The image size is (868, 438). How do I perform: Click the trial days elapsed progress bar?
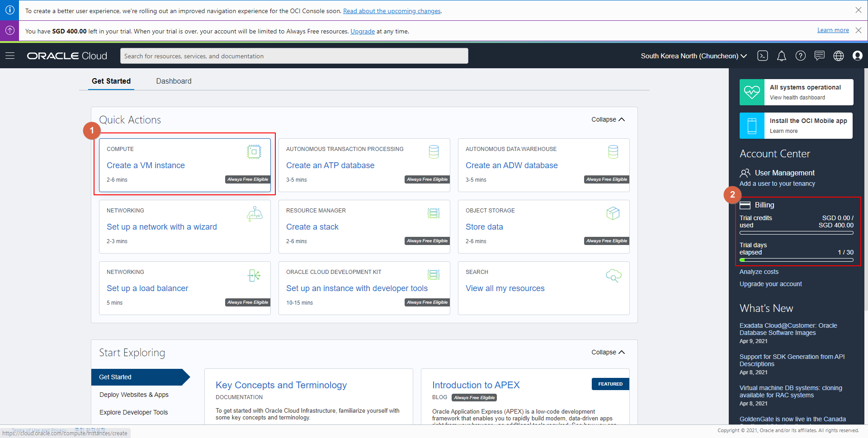tap(797, 260)
